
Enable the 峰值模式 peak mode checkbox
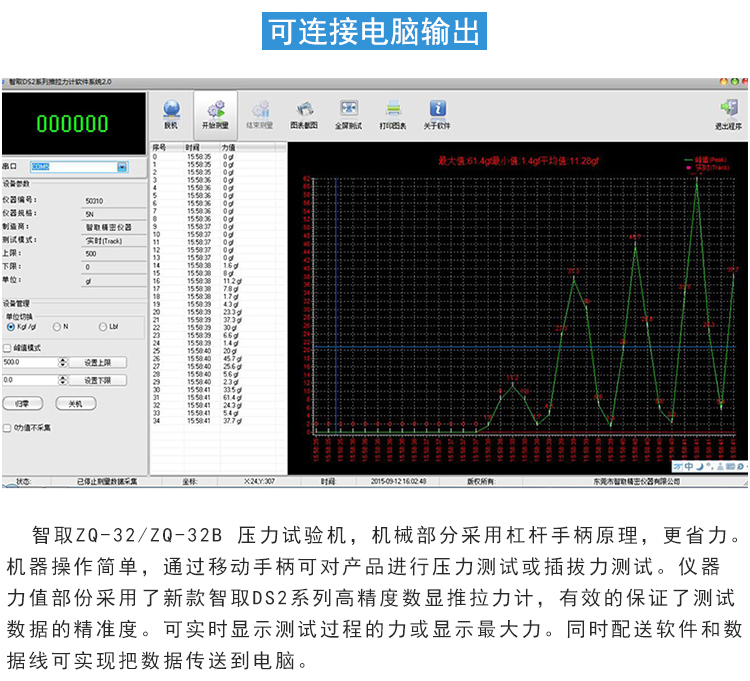8,347
